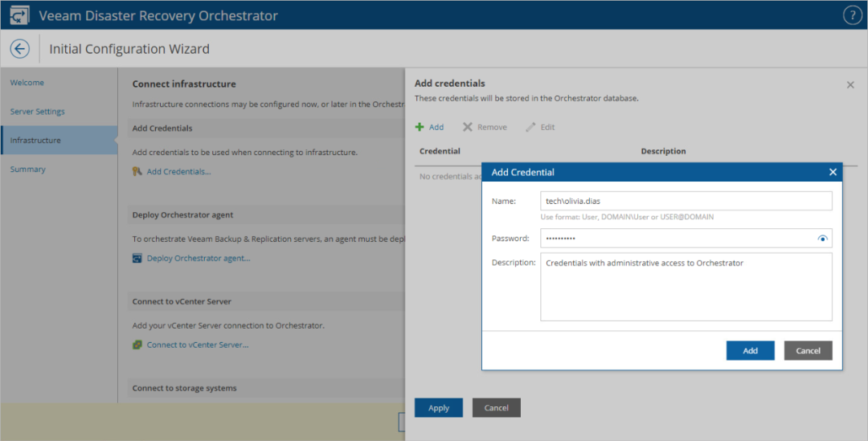Click the back arrow icon

[x=19, y=49]
